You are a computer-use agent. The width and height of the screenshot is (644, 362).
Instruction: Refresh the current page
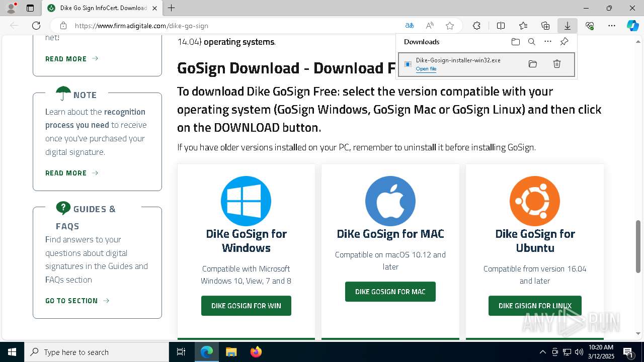coord(36,26)
